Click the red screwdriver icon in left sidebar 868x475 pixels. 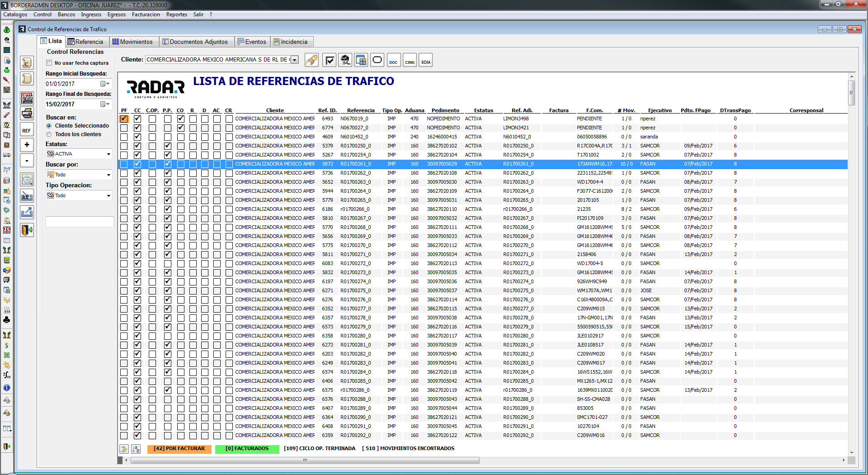(x=7, y=80)
